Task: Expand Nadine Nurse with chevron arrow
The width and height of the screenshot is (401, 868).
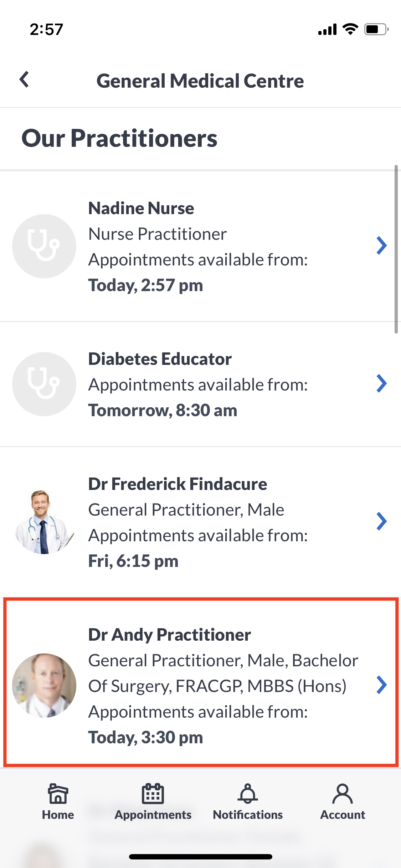Action: pyautogui.click(x=381, y=246)
